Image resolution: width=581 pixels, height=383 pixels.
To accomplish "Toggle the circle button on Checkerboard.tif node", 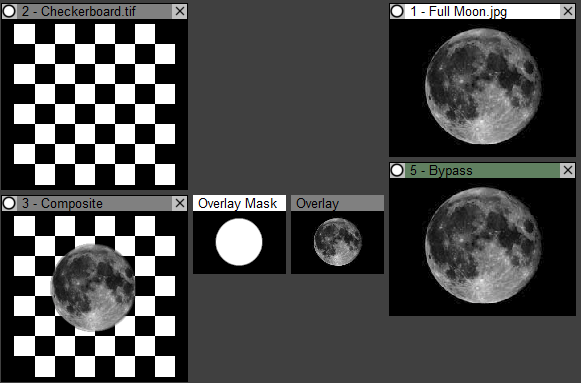I will click(9, 11).
